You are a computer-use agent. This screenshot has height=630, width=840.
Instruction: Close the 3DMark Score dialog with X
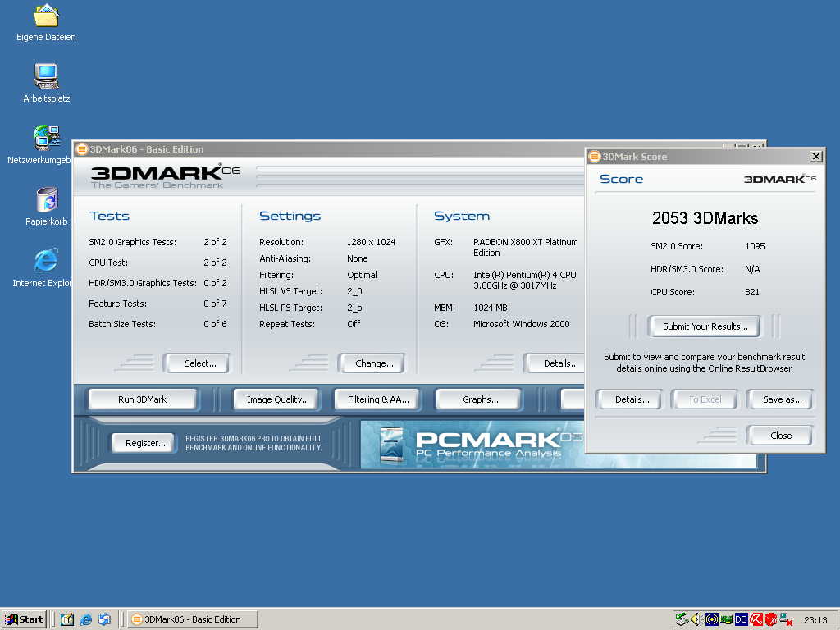[x=815, y=157]
